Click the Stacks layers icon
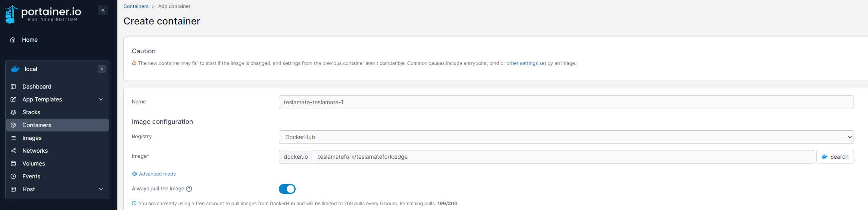 pos(13,112)
